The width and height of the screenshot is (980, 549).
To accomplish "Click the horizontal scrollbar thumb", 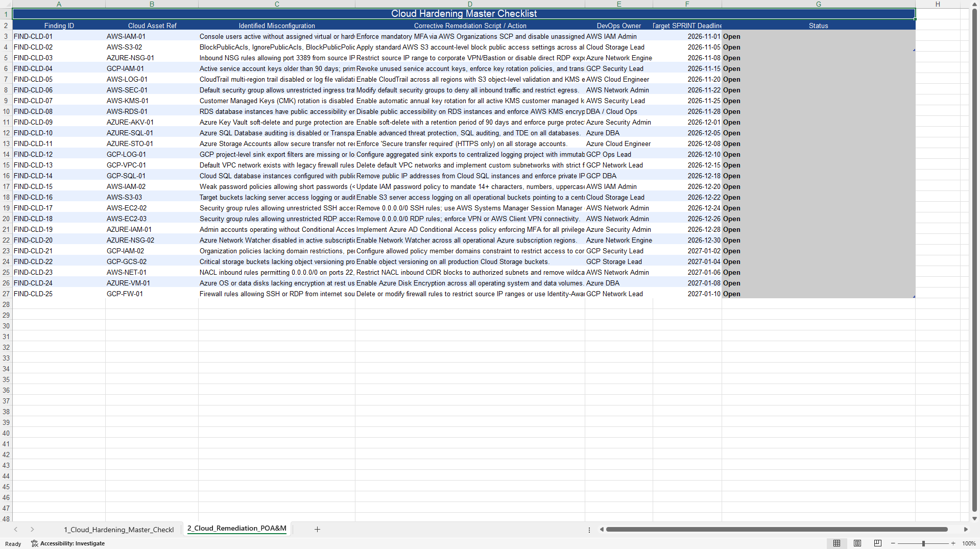I will (x=777, y=529).
